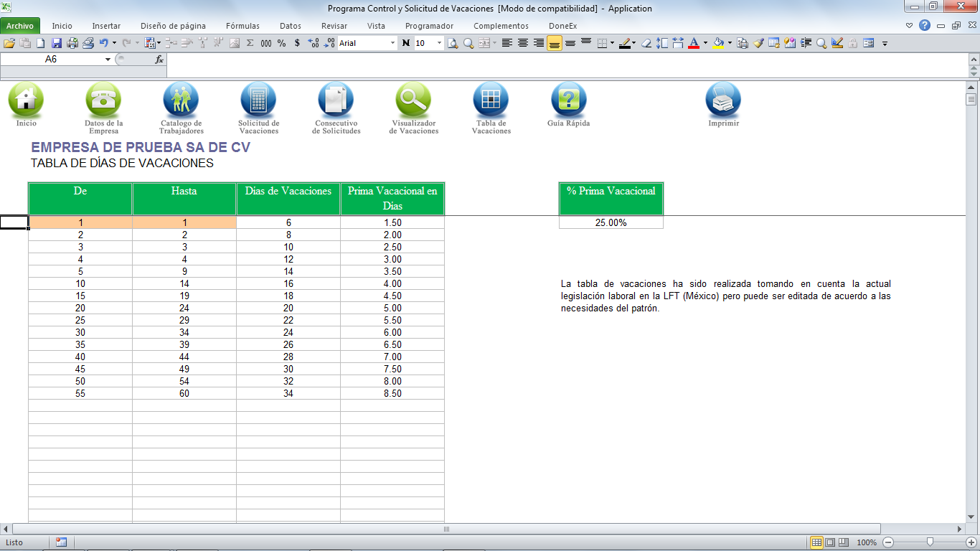Open the Name Box dropdown arrow
The height and width of the screenshot is (551, 980).
tap(108, 60)
